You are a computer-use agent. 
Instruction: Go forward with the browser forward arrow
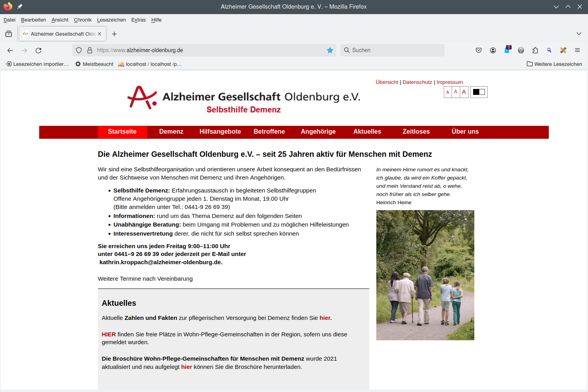pos(24,50)
